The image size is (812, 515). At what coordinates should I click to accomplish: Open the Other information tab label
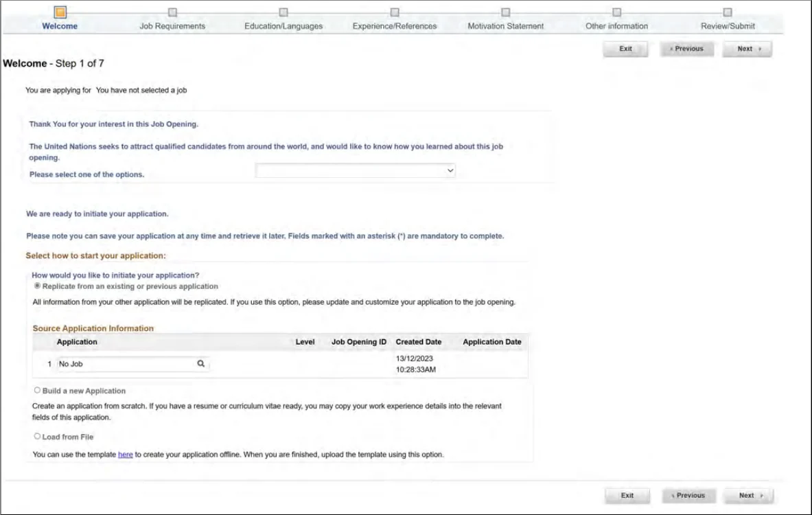617,26
